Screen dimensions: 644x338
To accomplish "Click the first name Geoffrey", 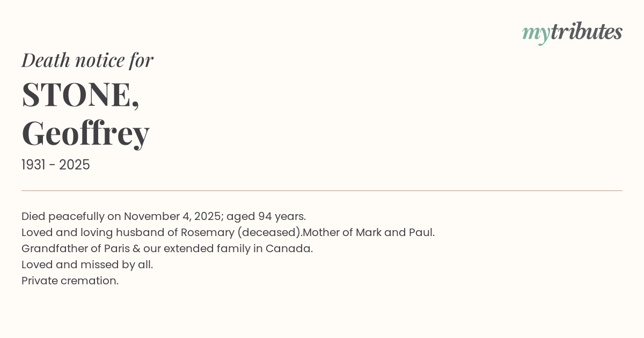I will pos(85,133).
